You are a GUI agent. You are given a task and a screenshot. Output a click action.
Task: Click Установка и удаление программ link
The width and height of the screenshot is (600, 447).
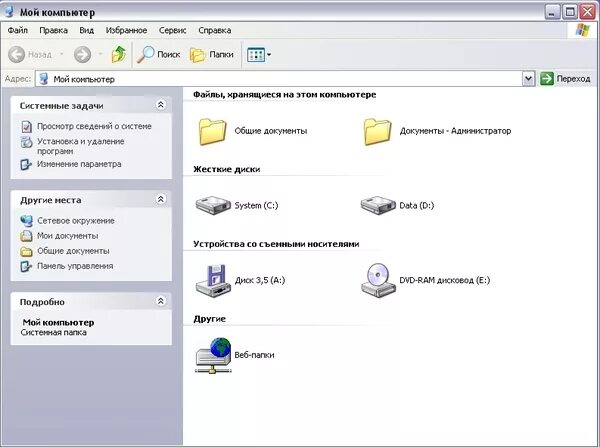coord(80,146)
